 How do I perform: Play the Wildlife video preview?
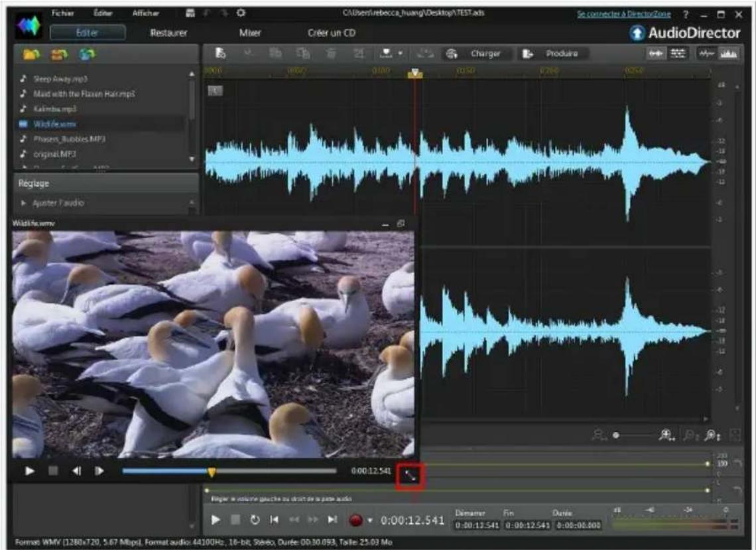(29, 471)
